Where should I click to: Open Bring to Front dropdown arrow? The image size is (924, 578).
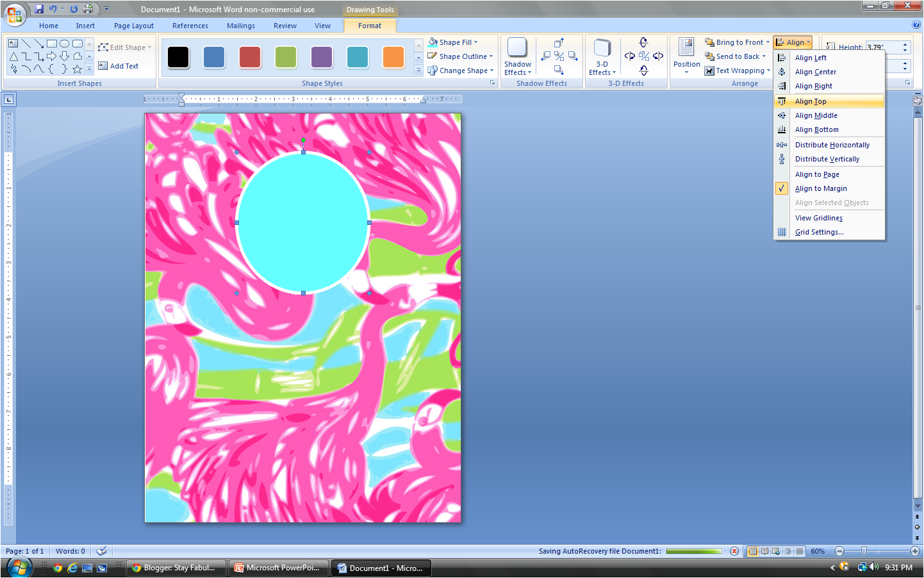(x=768, y=42)
